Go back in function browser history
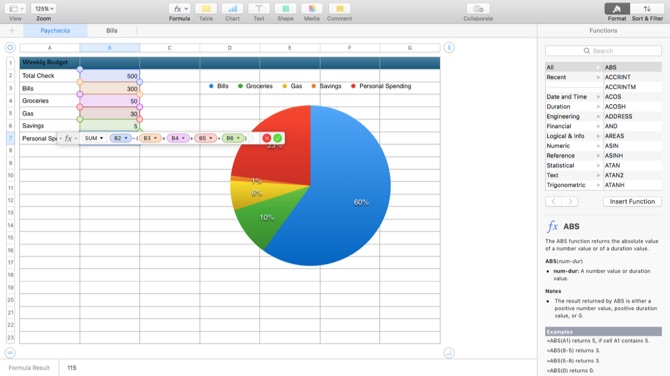 (554, 201)
